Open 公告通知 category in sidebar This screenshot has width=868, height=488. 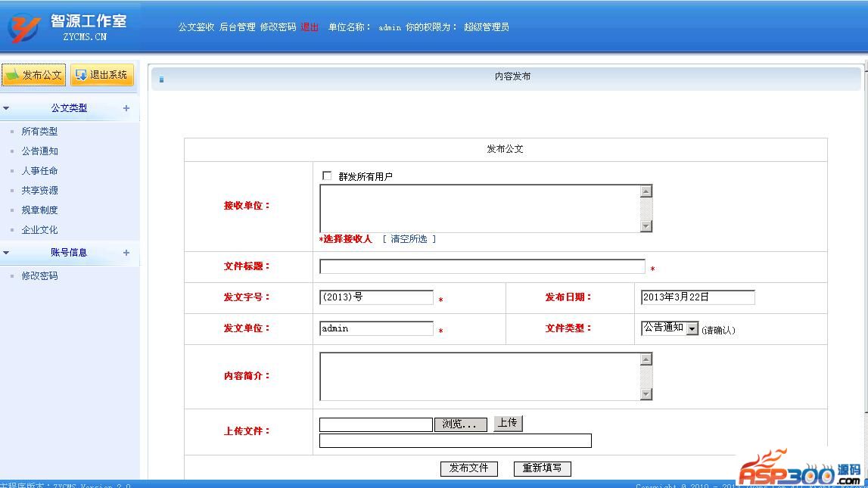tap(39, 151)
